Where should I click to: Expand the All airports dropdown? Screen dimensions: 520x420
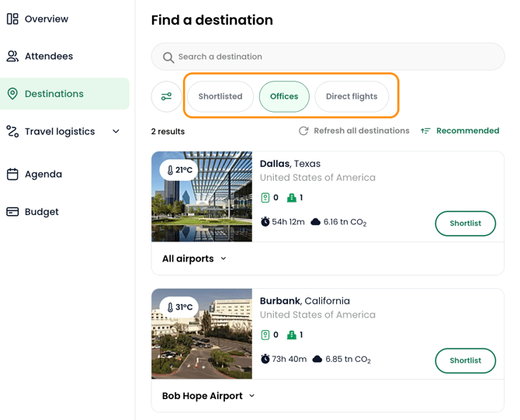click(x=194, y=259)
